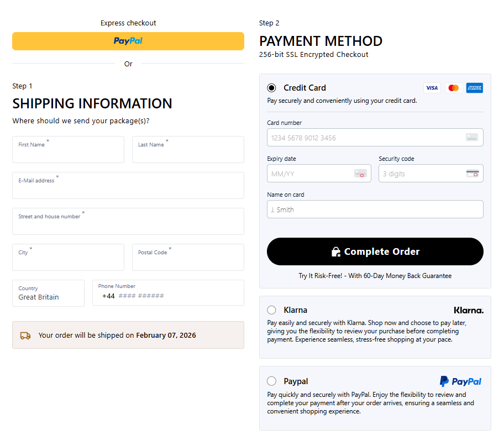Click the card icon in Card number field
The height and width of the screenshot is (435, 504).
[471, 138]
